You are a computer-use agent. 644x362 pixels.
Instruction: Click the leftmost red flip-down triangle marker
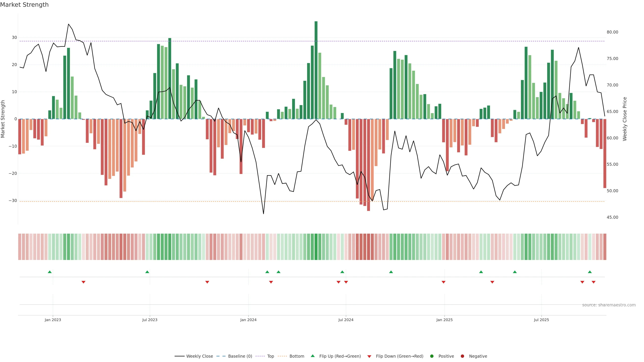tap(84, 282)
